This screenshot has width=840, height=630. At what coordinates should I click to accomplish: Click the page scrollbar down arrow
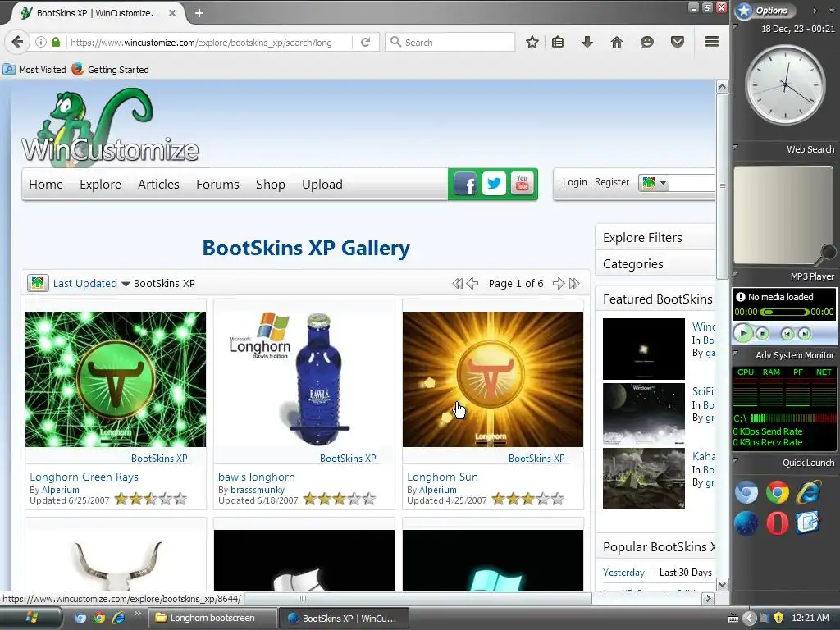722,584
